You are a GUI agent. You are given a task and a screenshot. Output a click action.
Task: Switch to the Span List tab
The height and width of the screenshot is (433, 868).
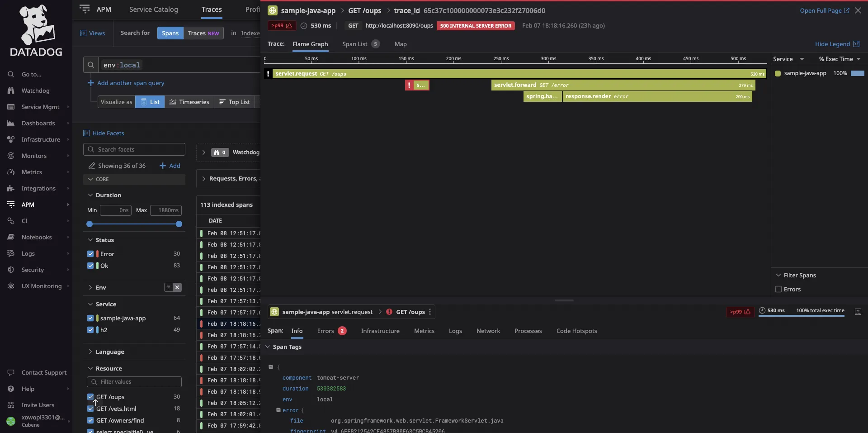361,44
